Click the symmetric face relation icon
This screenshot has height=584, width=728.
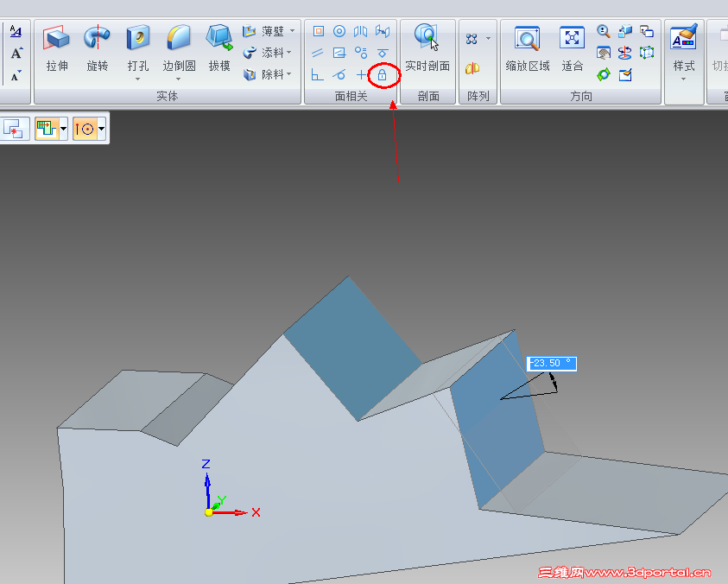[x=361, y=31]
